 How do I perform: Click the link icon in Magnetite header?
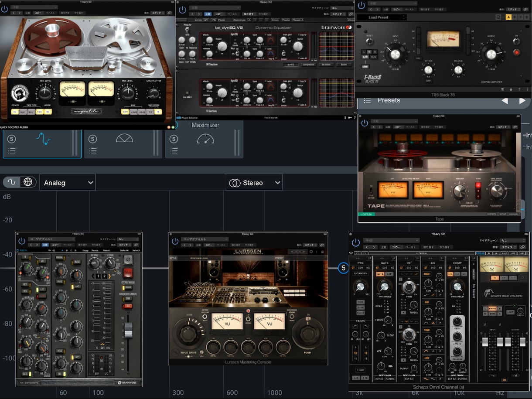(170, 14)
